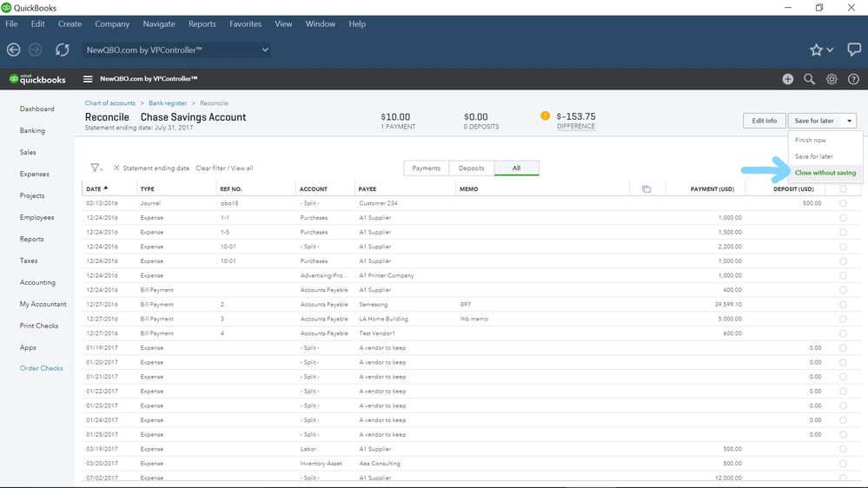Open My Accountant in the sidebar

[x=43, y=304]
